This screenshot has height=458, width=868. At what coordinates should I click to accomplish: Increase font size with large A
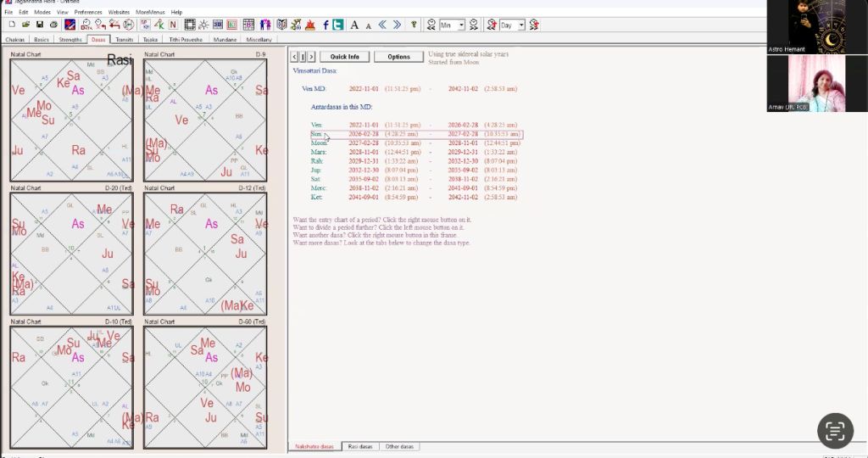pyautogui.click(x=354, y=25)
